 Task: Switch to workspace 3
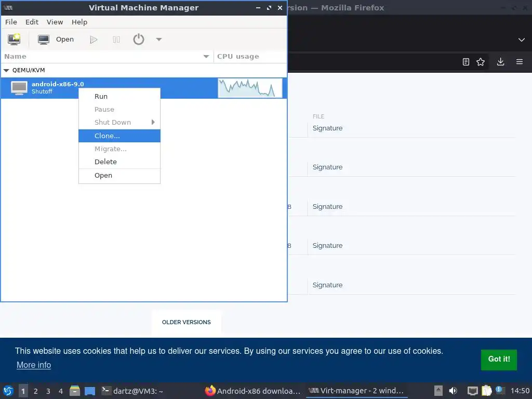[x=48, y=391]
